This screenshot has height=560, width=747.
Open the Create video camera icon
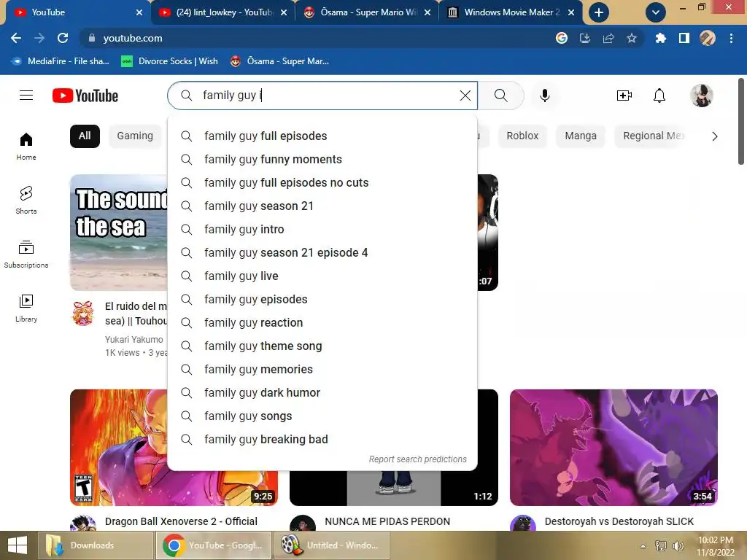click(624, 96)
